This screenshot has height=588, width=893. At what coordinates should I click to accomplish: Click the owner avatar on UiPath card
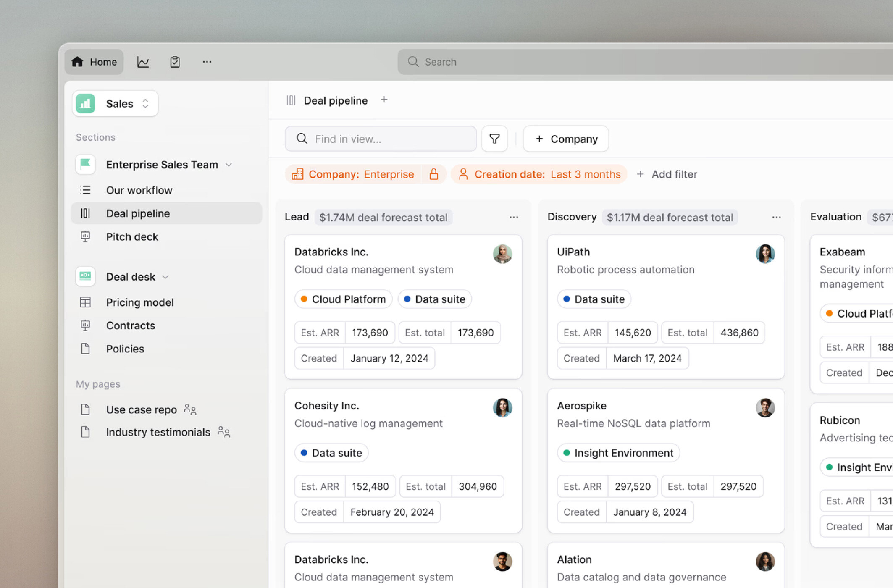tap(765, 254)
